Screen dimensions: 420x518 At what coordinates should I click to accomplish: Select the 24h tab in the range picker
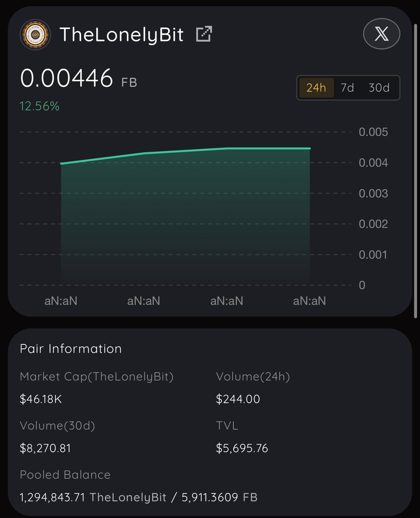(x=317, y=88)
